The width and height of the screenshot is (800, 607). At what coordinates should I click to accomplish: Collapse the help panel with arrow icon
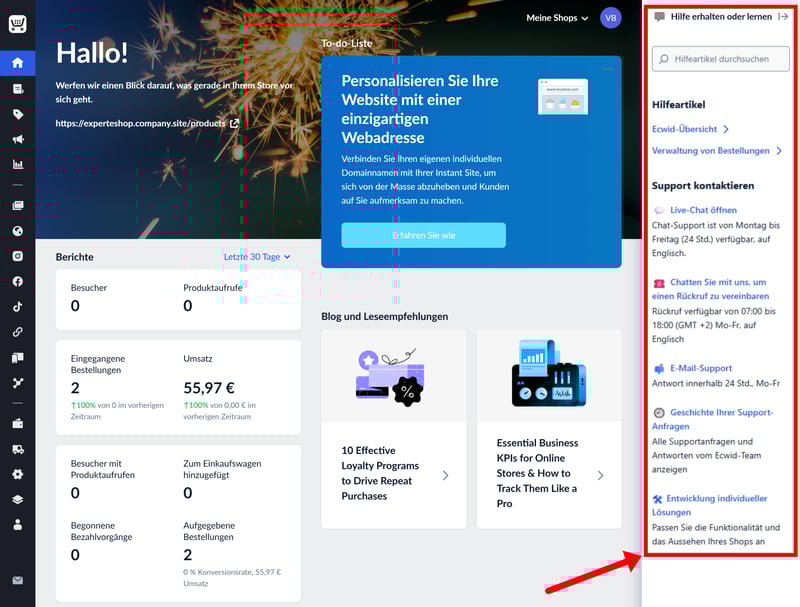tap(783, 17)
